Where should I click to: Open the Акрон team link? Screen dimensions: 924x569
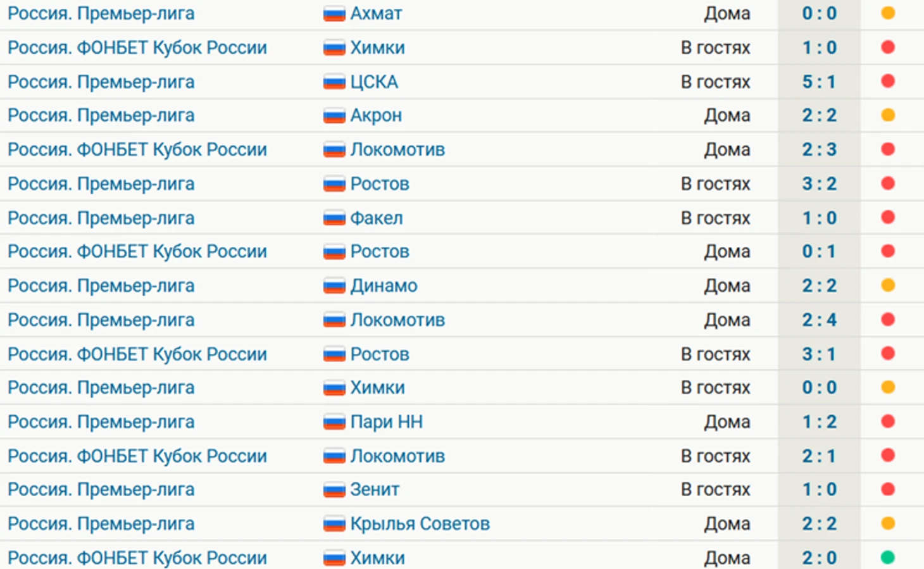(x=376, y=115)
